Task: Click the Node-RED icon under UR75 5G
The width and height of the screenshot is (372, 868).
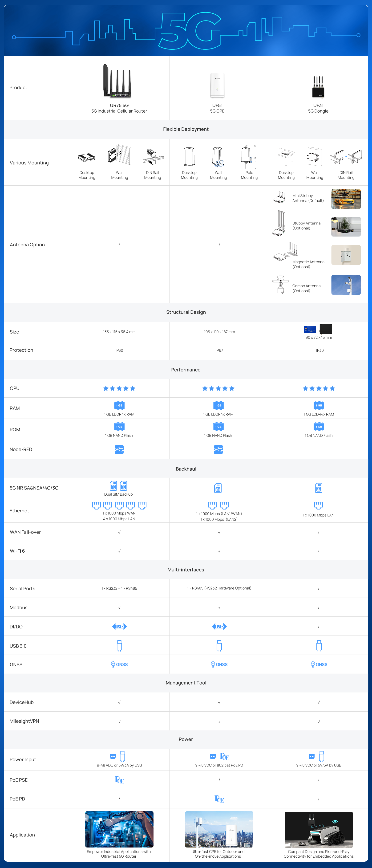Action: point(119,449)
